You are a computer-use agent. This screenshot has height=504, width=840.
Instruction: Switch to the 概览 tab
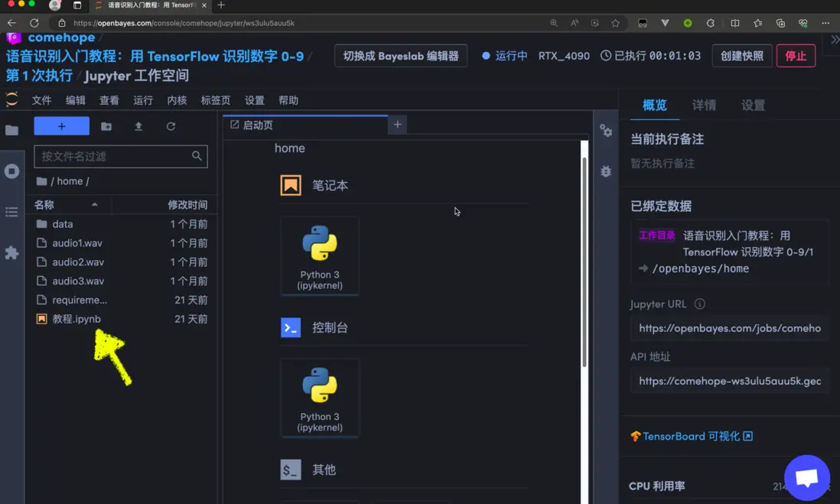[x=655, y=105]
